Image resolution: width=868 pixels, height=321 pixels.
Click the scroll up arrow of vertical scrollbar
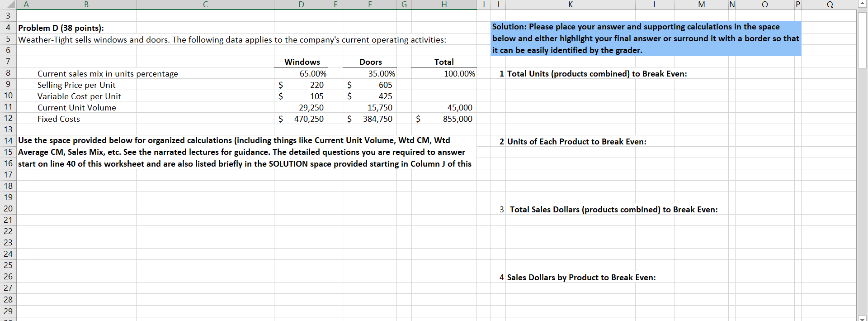(863, 4)
